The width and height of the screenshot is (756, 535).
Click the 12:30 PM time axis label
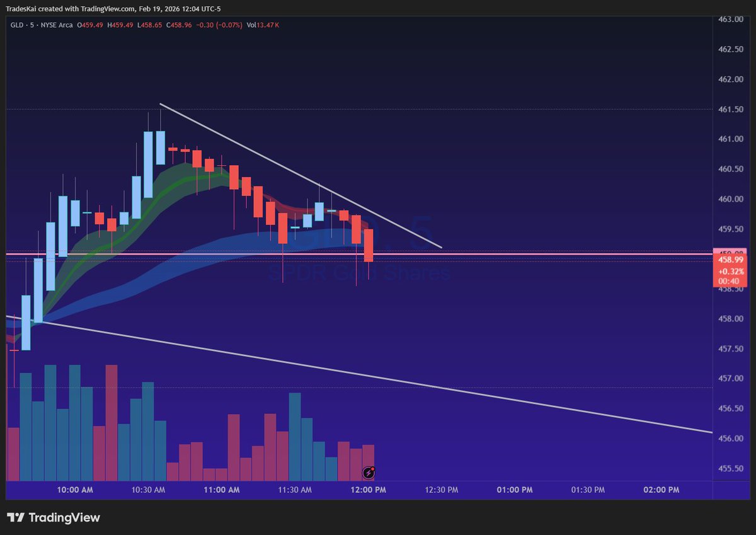[x=442, y=490]
